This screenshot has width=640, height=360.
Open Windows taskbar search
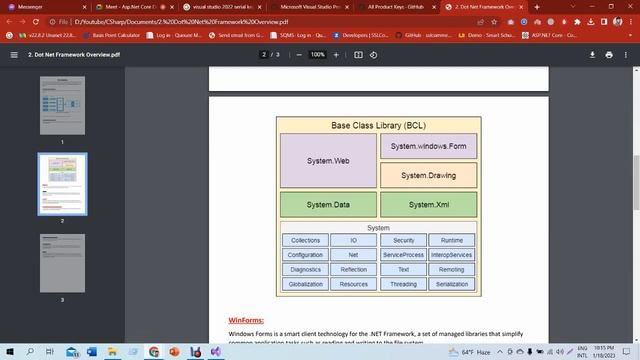click(30, 351)
